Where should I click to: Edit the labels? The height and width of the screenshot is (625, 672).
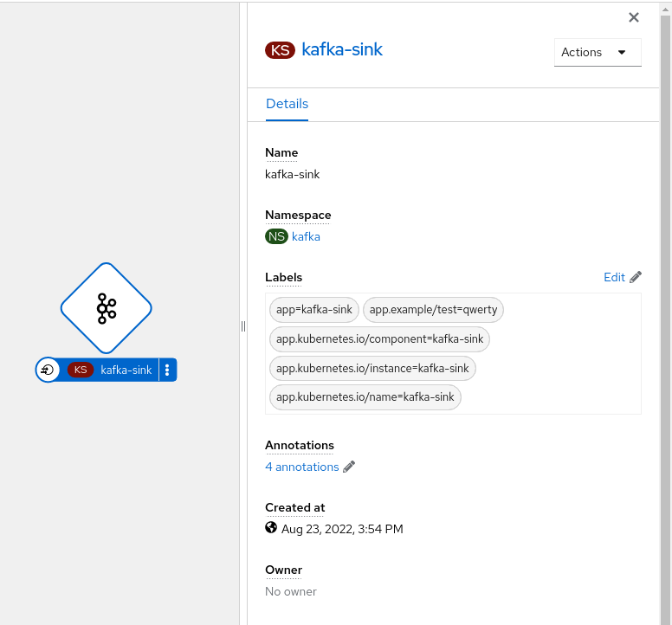point(614,278)
